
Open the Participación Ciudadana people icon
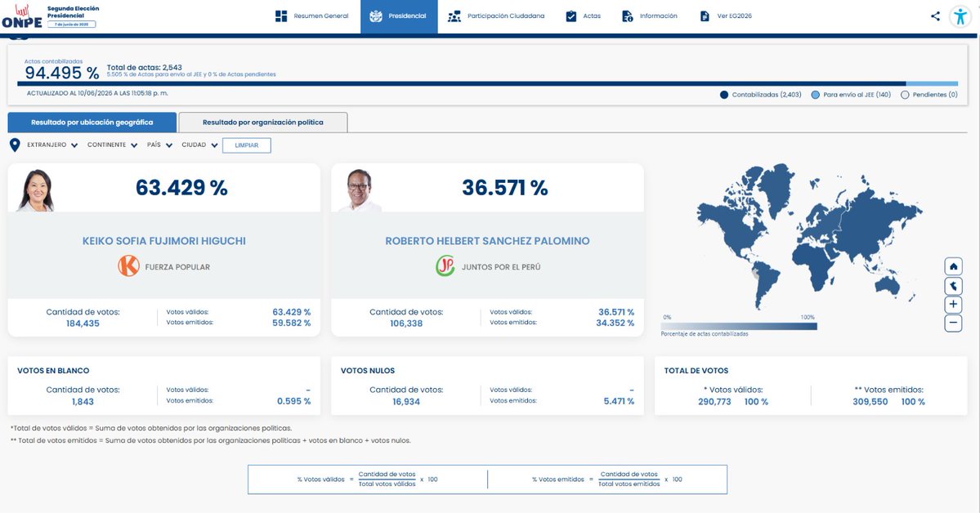(x=454, y=16)
